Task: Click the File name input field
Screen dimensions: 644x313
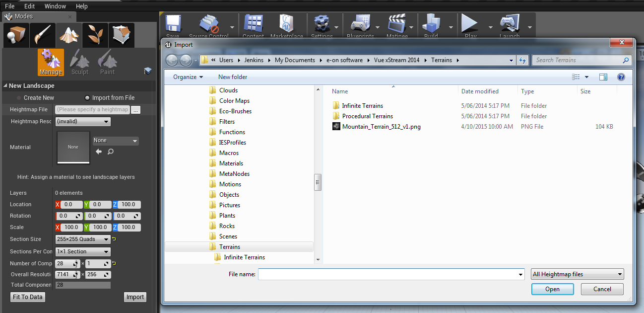Action: pos(391,274)
